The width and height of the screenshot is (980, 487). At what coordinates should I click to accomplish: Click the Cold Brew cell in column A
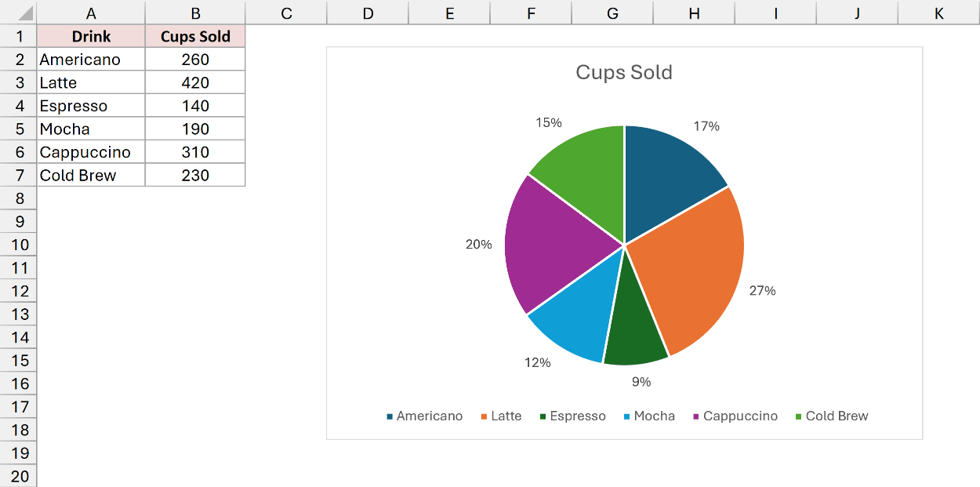tap(91, 175)
